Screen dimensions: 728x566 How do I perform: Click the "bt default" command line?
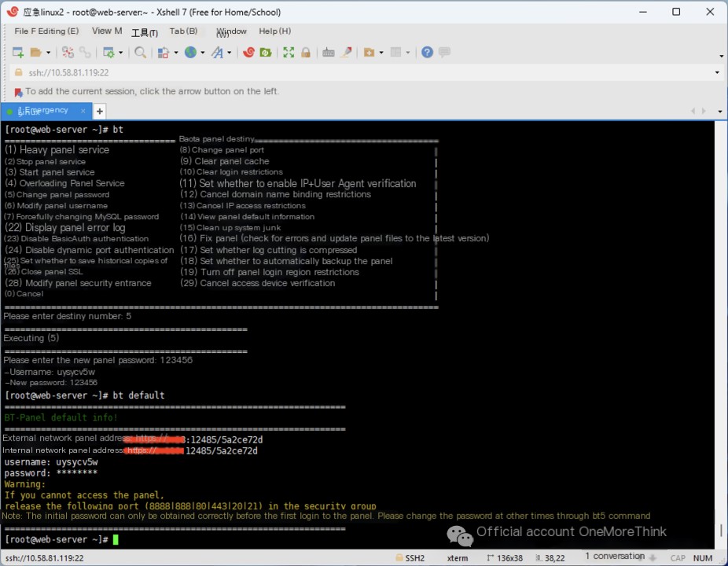tap(84, 395)
